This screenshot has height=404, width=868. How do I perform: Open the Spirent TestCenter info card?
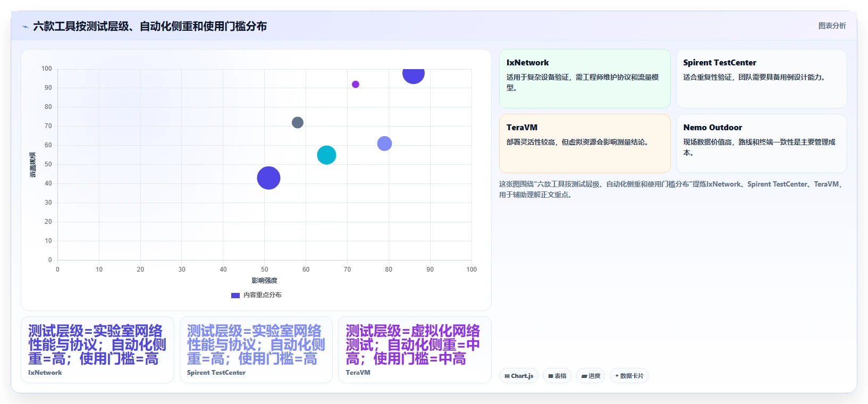point(761,79)
